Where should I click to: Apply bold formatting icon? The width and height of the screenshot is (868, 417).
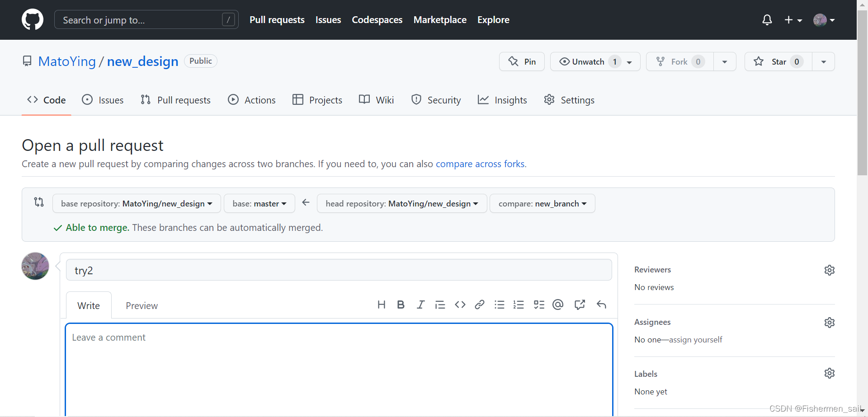click(401, 305)
